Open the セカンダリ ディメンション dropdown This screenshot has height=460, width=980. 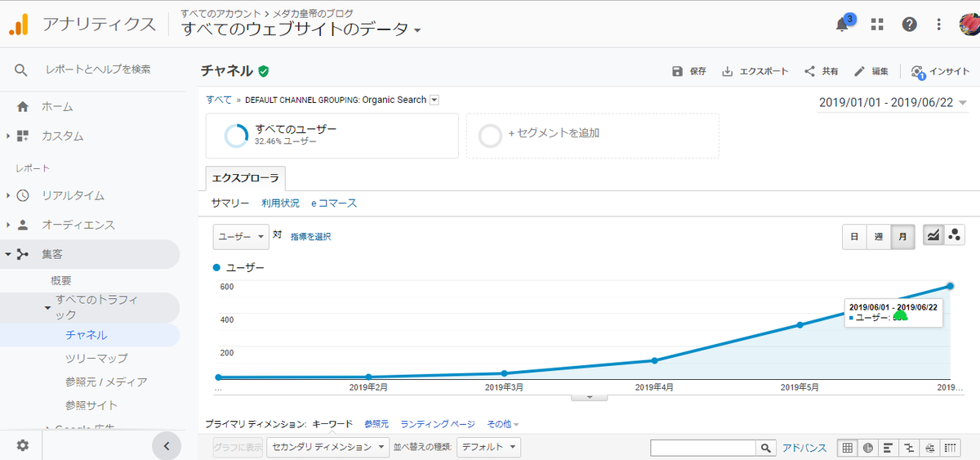click(330, 447)
